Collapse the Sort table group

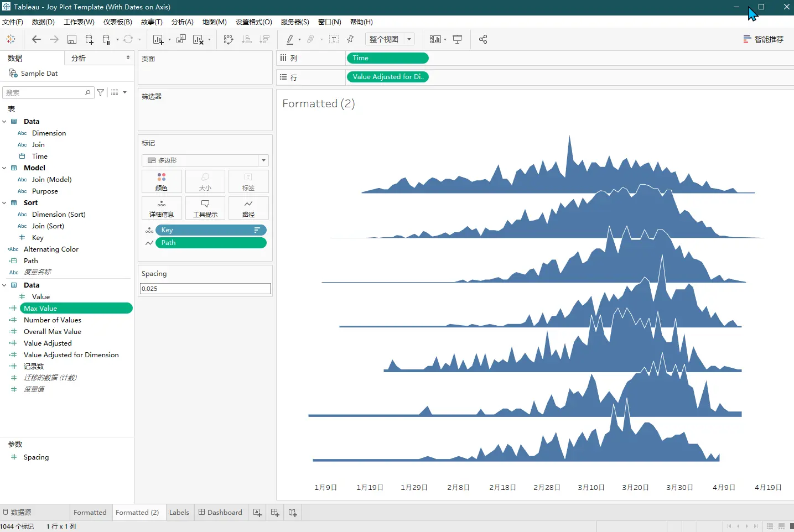coord(4,203)
